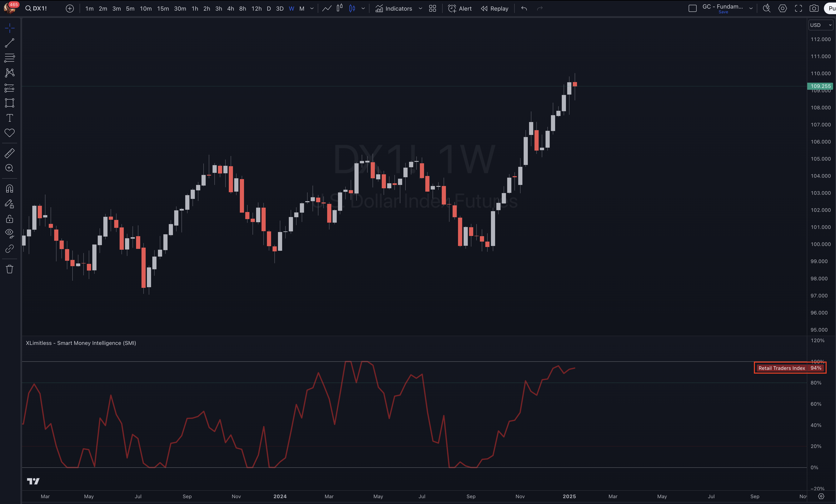Open the layout grid selector icon
836x504 pixels.
[x=432, y=9]
